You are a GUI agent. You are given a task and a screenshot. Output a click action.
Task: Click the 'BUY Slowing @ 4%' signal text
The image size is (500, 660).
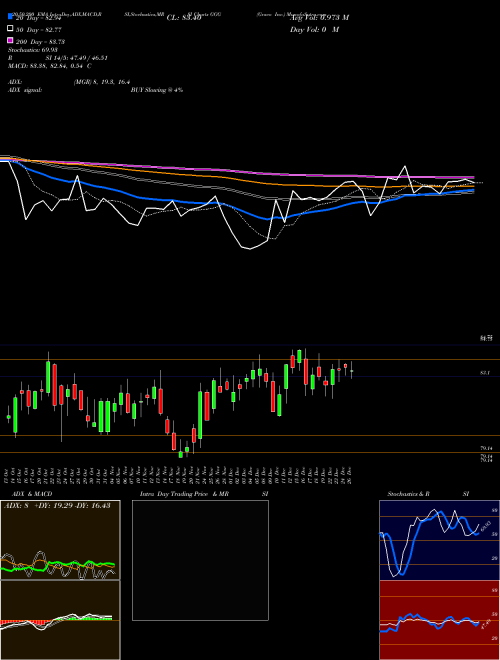(157, 90)
